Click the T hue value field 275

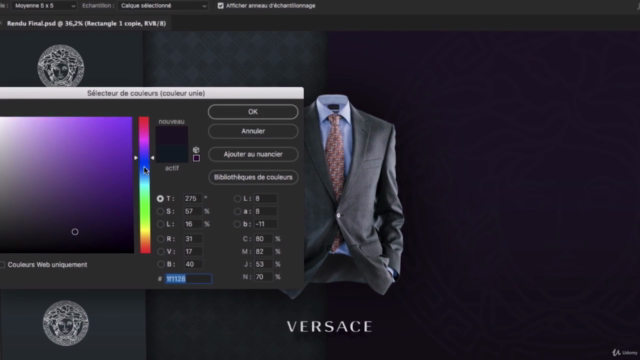[x=192, y=199]
